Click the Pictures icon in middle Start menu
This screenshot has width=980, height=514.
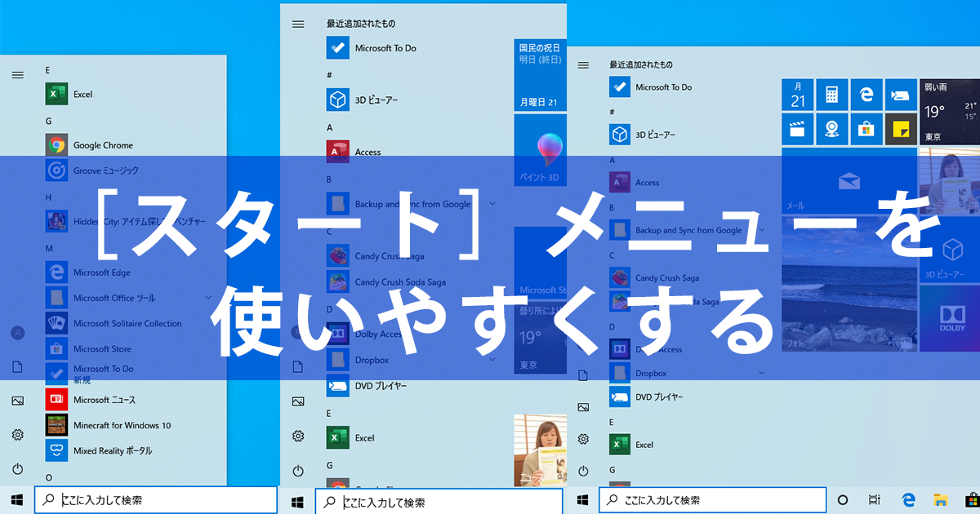click(298, 401)
